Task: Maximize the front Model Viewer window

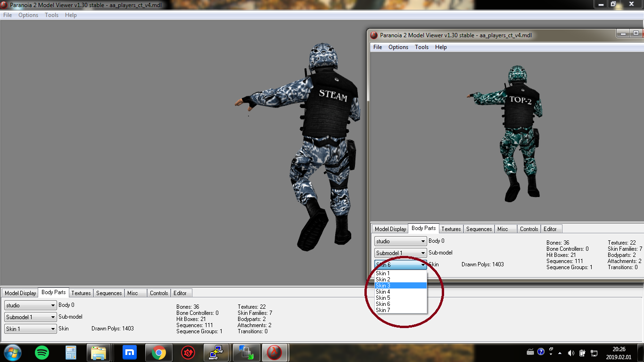Action: [636, 33]
